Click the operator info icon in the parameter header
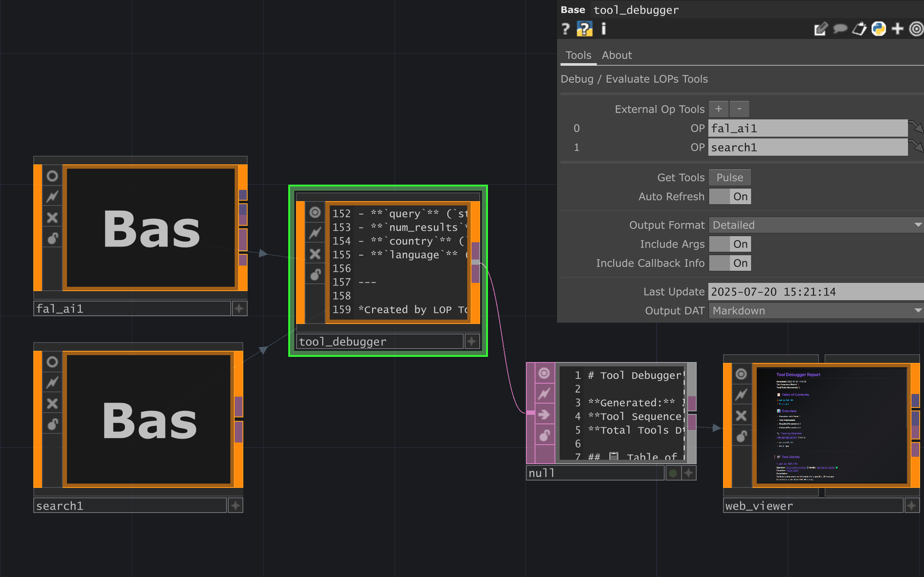Viewport: 924px width, 577px height. (x=603, y=29)
